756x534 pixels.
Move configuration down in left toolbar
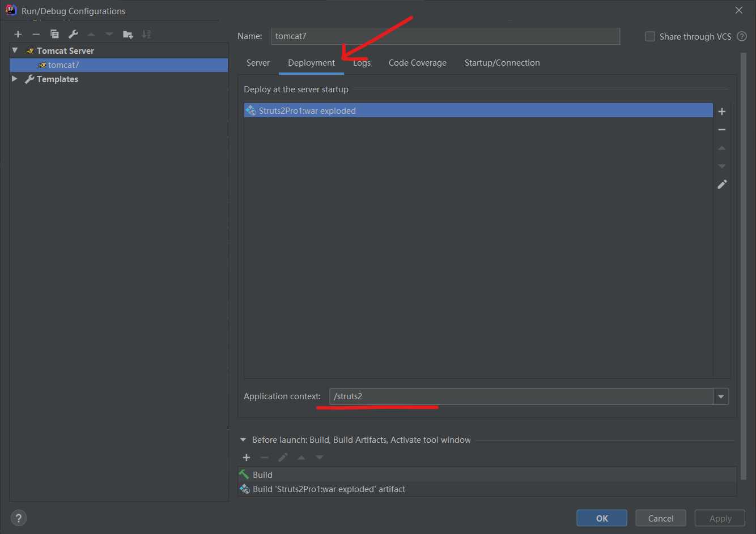click(109, 35)
